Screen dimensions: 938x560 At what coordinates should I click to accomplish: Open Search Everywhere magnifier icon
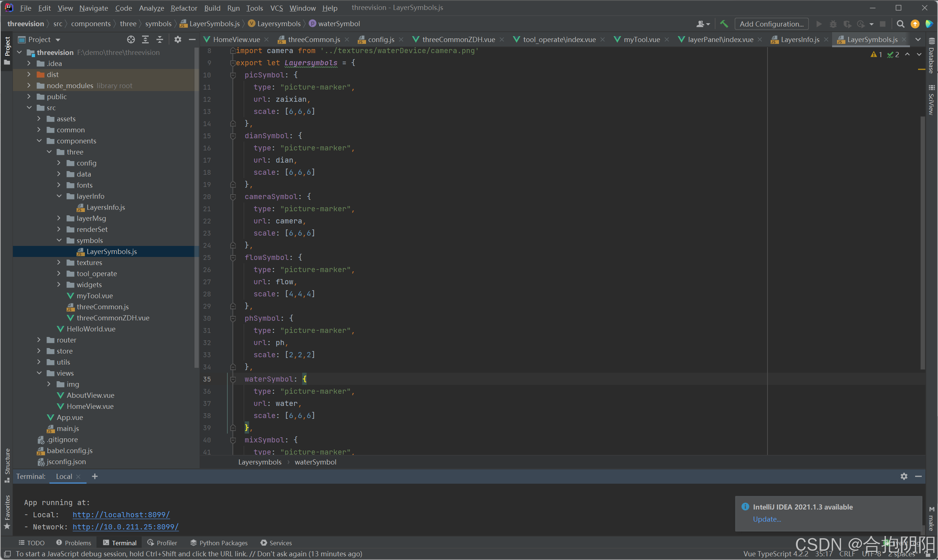point(900,24)
